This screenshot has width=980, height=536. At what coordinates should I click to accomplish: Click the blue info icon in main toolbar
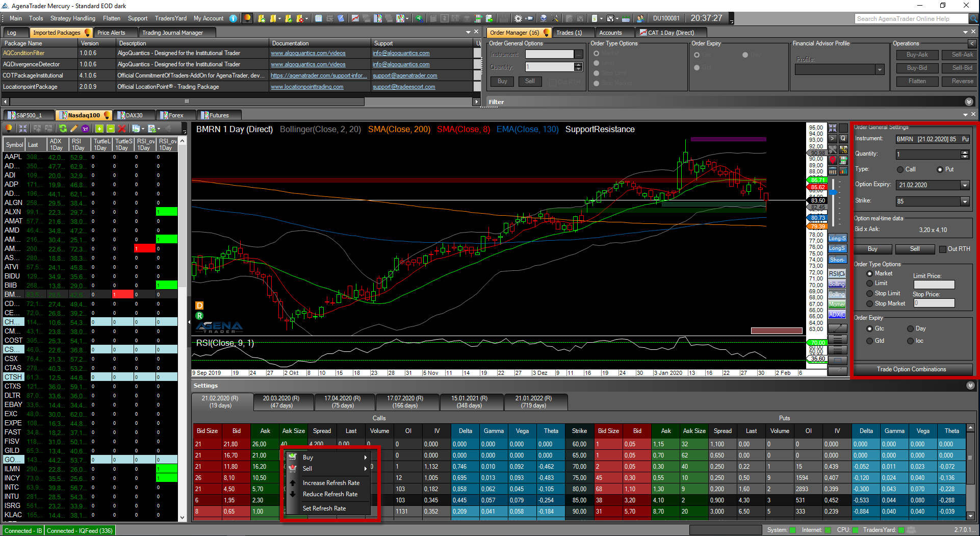[x=234, y=18]
